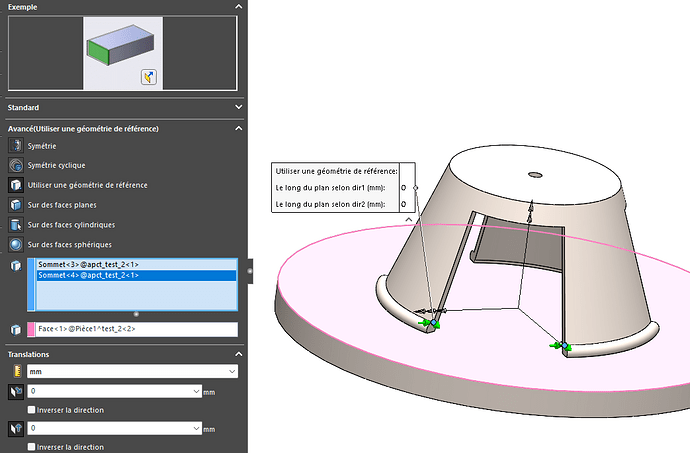
Task: Click the Face<1>@Pièce1^test_2<2> direction field
Action: tap(136, 329)
